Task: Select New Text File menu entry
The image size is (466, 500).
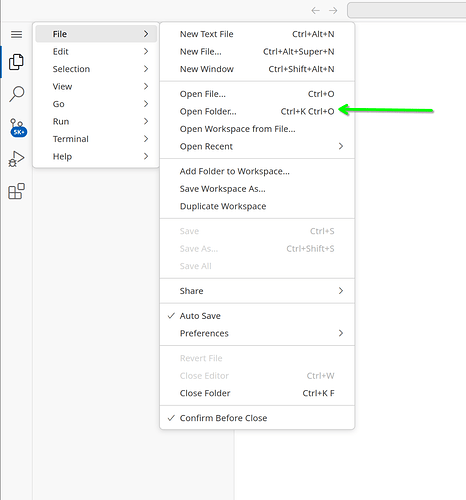Action: [x=257, y=34]
